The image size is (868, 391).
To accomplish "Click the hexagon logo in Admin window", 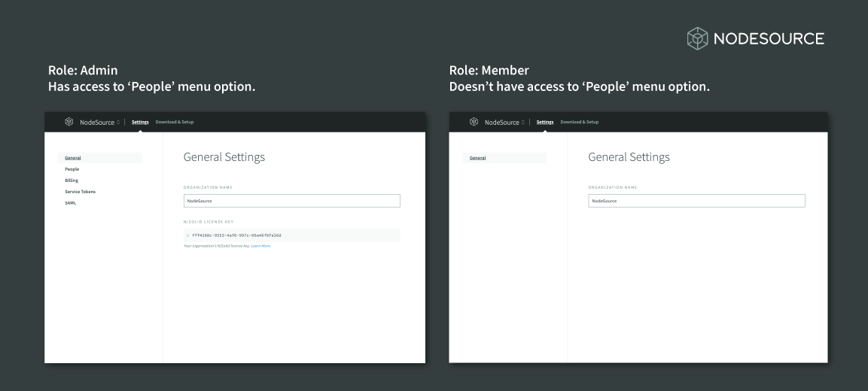I will [x=69, y=122].
